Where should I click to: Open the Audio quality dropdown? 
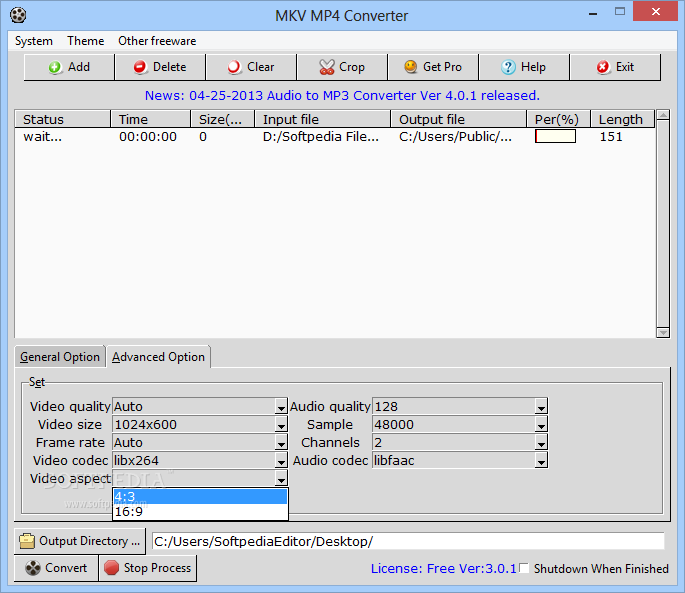541,407
